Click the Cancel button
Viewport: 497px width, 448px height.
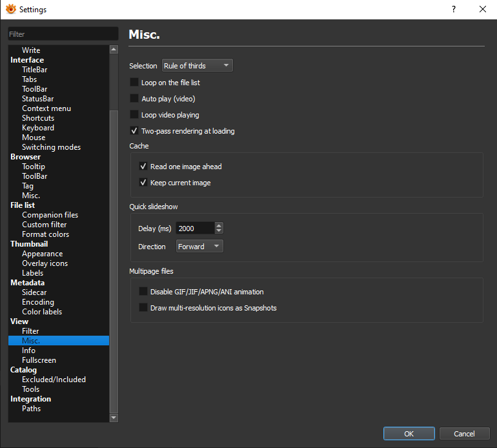click(463, 434)
